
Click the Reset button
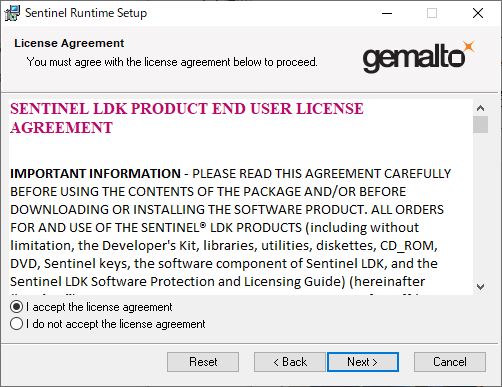click(x=203, y=362)
